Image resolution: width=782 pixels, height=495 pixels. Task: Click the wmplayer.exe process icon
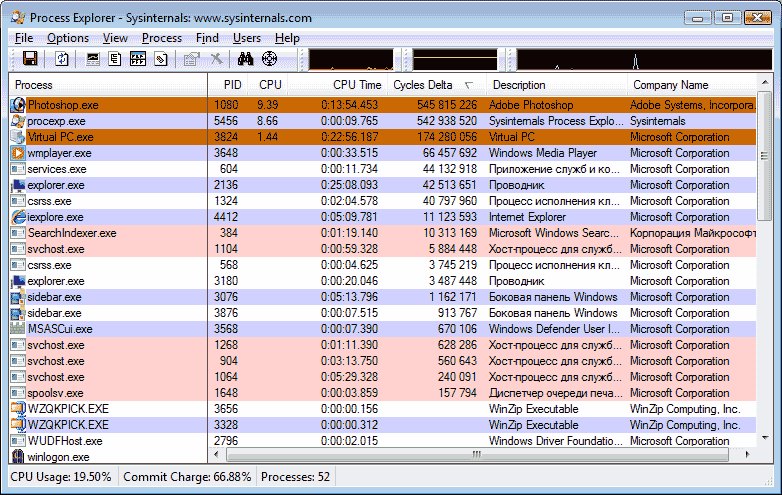click(18, 153)
